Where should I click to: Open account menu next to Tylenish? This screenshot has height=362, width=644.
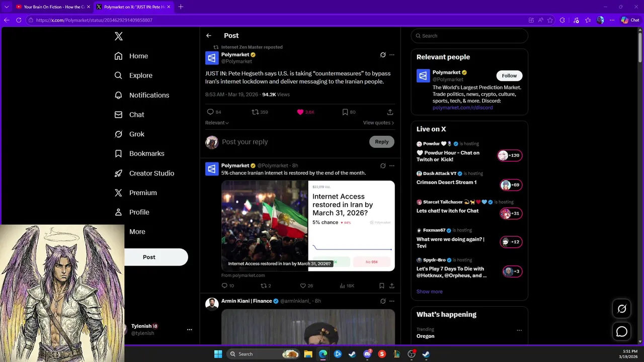tap(190, 330)
